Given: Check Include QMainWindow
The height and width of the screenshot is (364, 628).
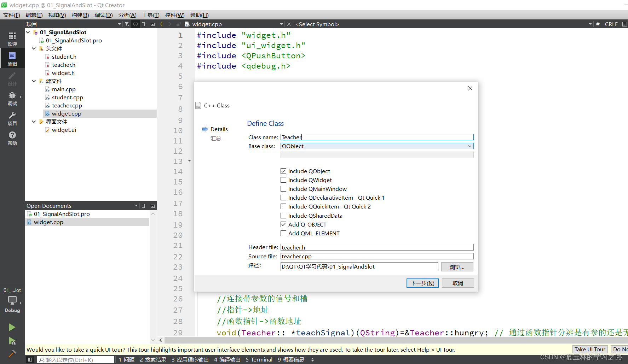Looking at the screenshot, I should (283, 189).
